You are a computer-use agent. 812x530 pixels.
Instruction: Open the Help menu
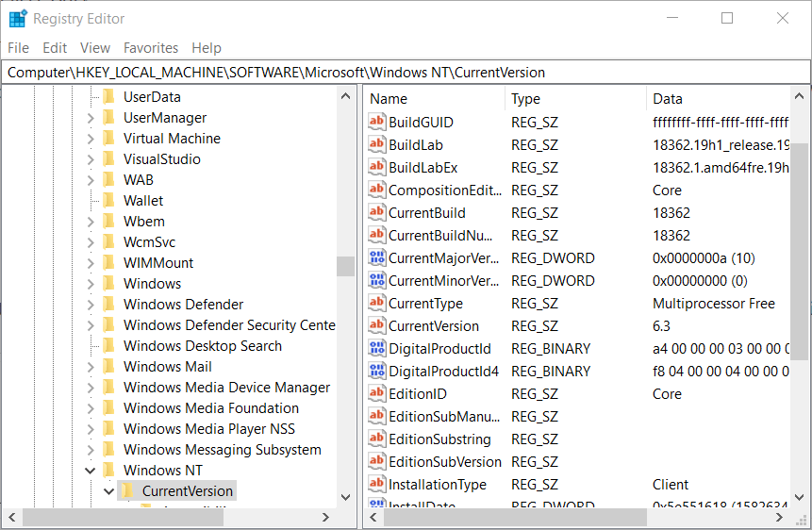(x=207, y=48)
